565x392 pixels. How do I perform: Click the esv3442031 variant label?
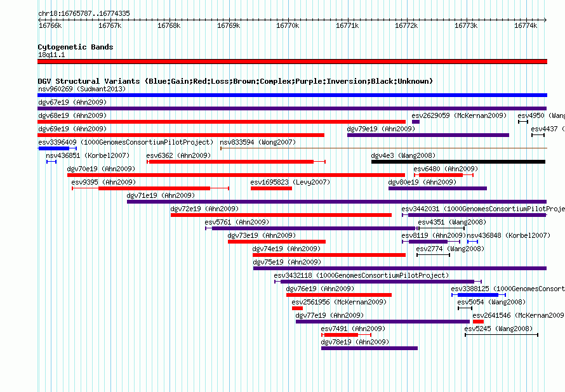tap(483, 209)
